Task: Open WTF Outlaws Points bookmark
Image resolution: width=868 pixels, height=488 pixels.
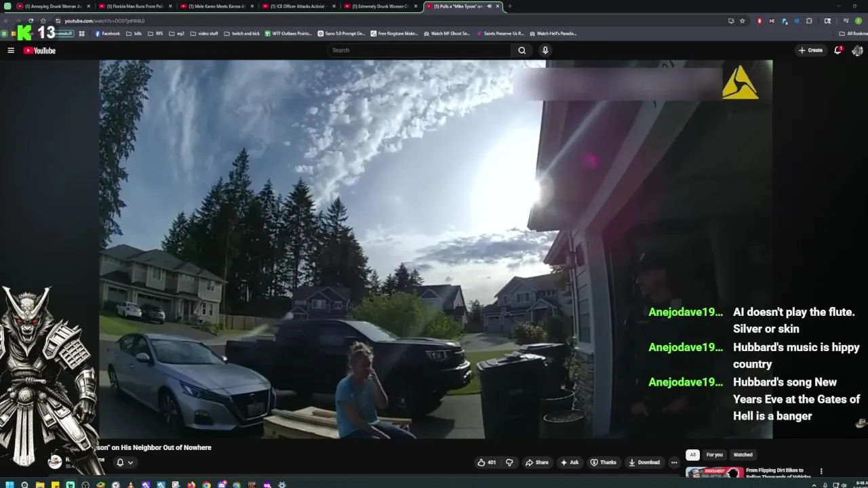Action: pos(288,33)
